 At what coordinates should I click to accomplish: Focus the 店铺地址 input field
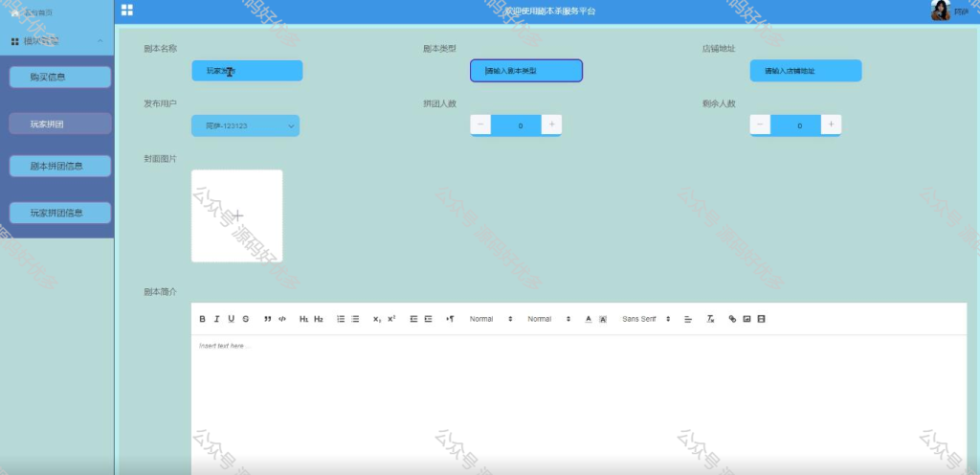point(806,71)
